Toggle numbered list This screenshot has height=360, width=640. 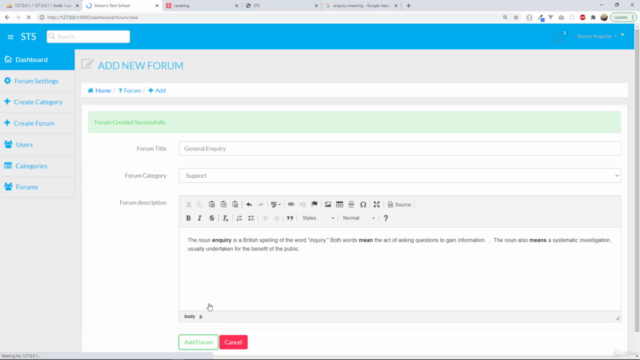[239, 218]
